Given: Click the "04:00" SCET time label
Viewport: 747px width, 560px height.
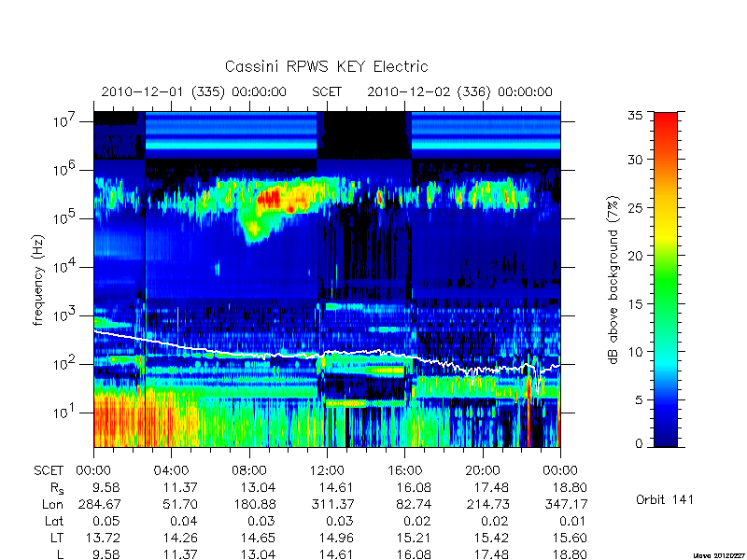Looking at the screenshot, I should pyautogui.click(x=171, y=471).
